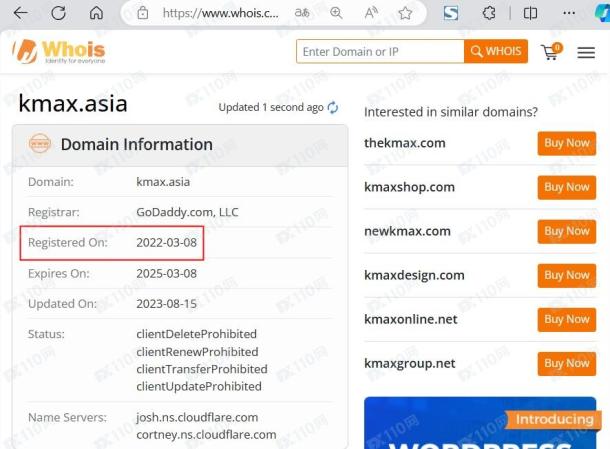The height and width of the screenshot is (449, 610).
Task: Toggle split screen view icon
Action: pyautogui.click(x=530, y=13)
